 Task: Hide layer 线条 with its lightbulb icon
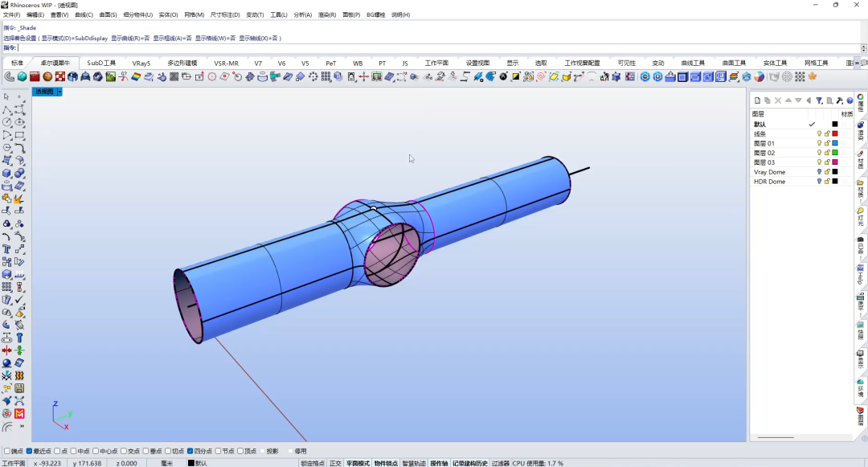pyautogui.click(x=819, y=134)
